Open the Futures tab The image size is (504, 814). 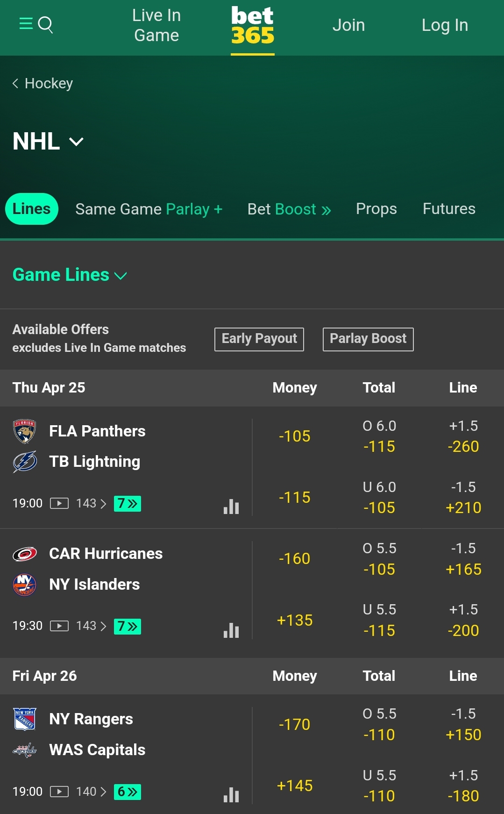pyautogui.click(x=448, y=209)
